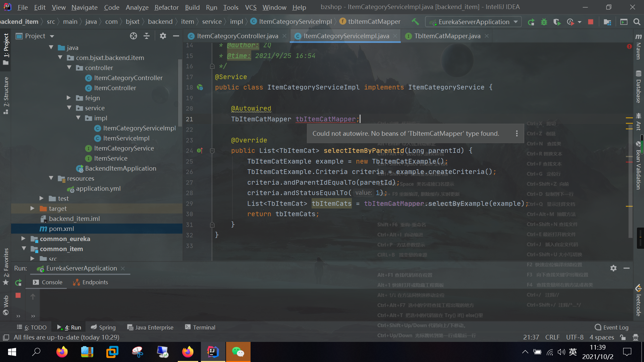Expand the target folder
This screenshot has height=362, width=644.
pos(33,208)
